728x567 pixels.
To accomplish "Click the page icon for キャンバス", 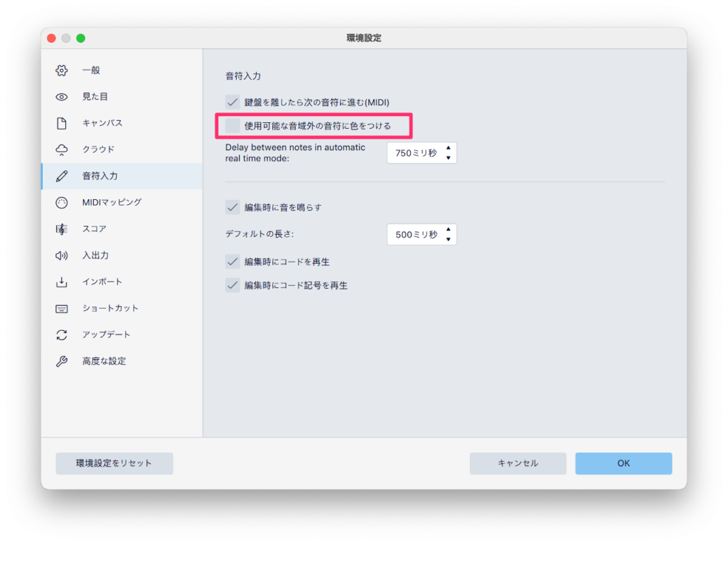I will pos(62,123).
